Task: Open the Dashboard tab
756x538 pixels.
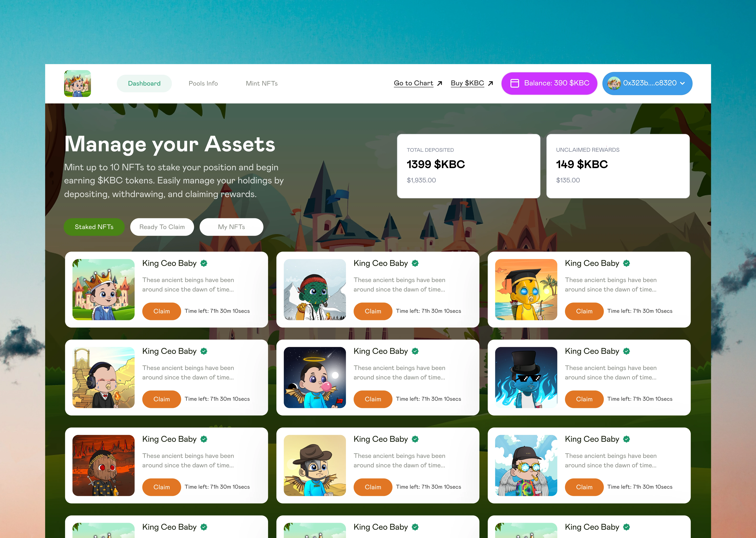Action: (x=144, y=84)
